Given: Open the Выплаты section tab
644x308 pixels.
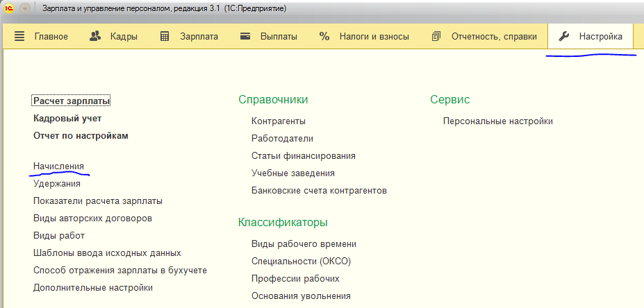Looking at the screenshot, I should [x=269, y=37].
